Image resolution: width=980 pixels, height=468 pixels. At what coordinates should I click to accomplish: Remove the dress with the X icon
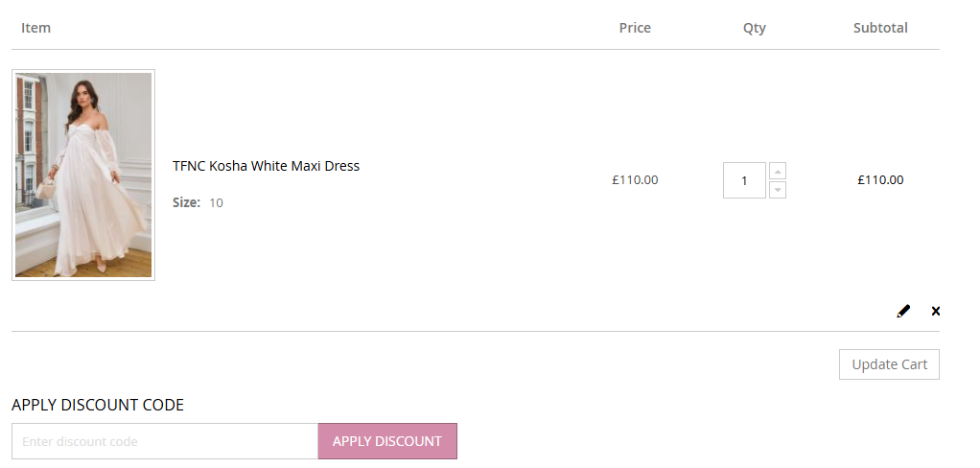936,311
